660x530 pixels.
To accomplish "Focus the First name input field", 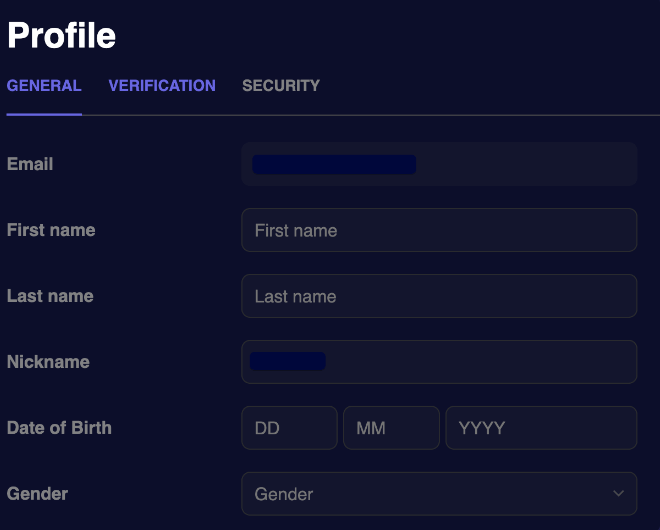I will (438, 230).
